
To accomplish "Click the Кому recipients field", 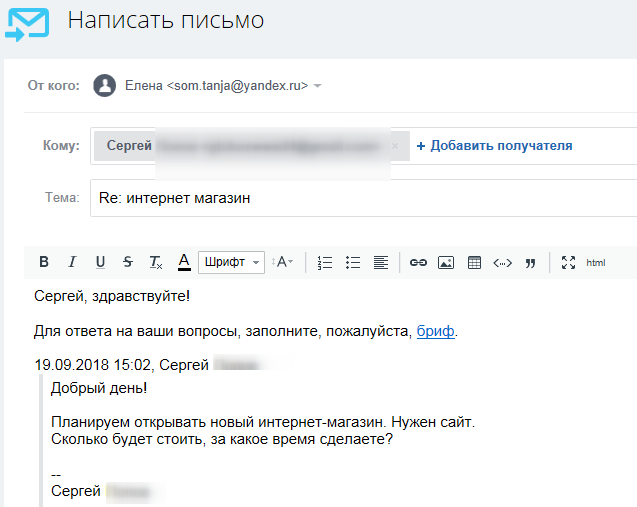I will [364, 146].
